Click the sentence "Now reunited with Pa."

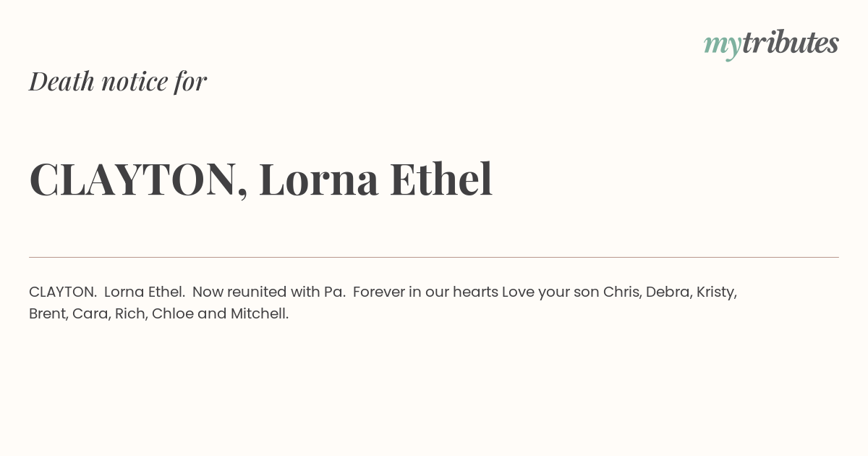tap(269, 292)
